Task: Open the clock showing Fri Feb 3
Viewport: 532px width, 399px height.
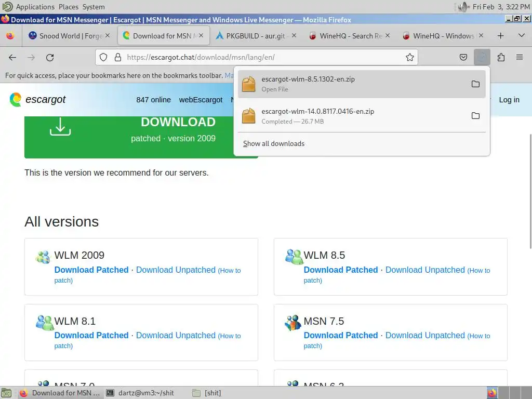Action: (x=501, y=7)
